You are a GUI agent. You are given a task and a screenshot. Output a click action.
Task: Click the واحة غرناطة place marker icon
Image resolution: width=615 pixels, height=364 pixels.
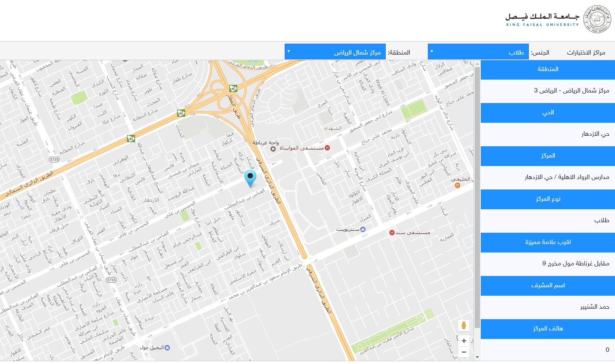pyautogui.click(x=273, y=149)
